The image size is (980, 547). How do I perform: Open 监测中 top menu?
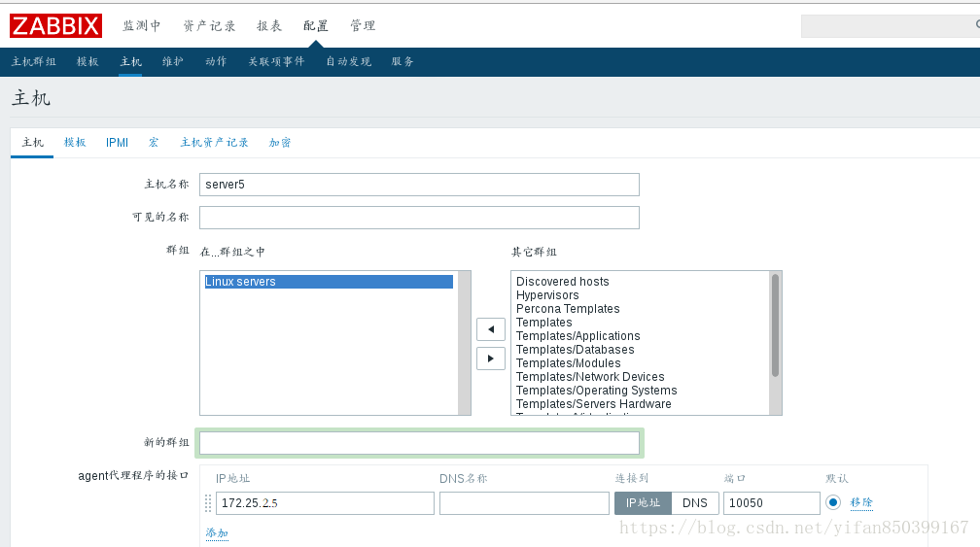(142, 25)
